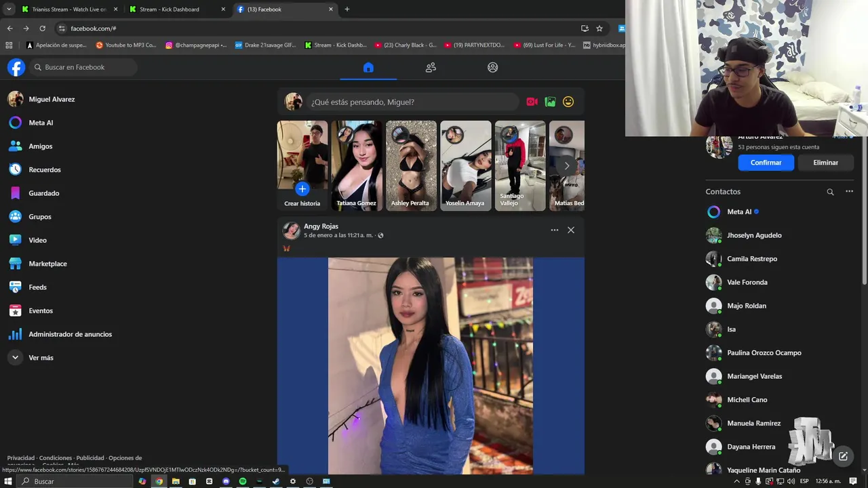The image size is (868, 488).
Task: Open the Groups circle tab in top bar
Action: tap(493, 67)
